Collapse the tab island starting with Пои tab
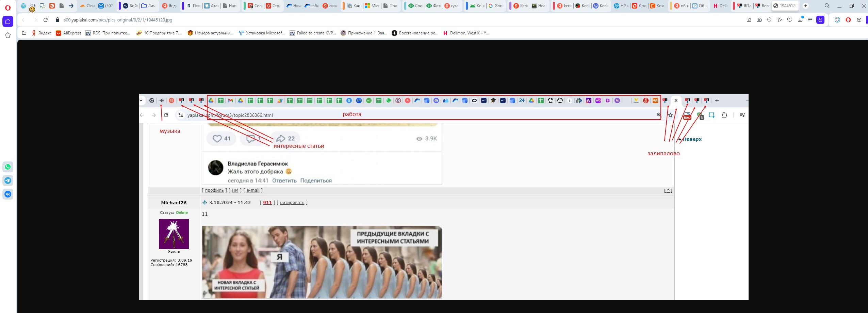The width and height of the screenshot is (868, 313). pyautogui.click(x=183, y=6)
